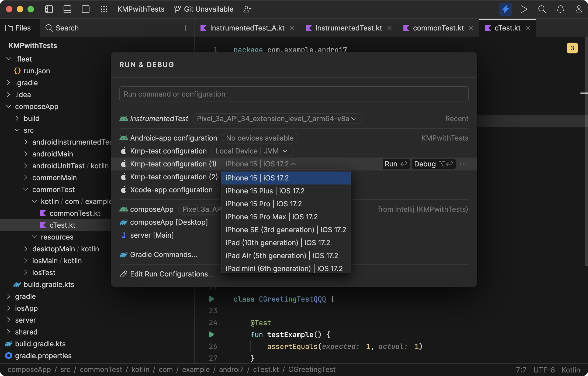The height and width of the screenshot is (376, 588).
Task: Click the Run play icon in title bar
Action: click(x=524, y=9)
